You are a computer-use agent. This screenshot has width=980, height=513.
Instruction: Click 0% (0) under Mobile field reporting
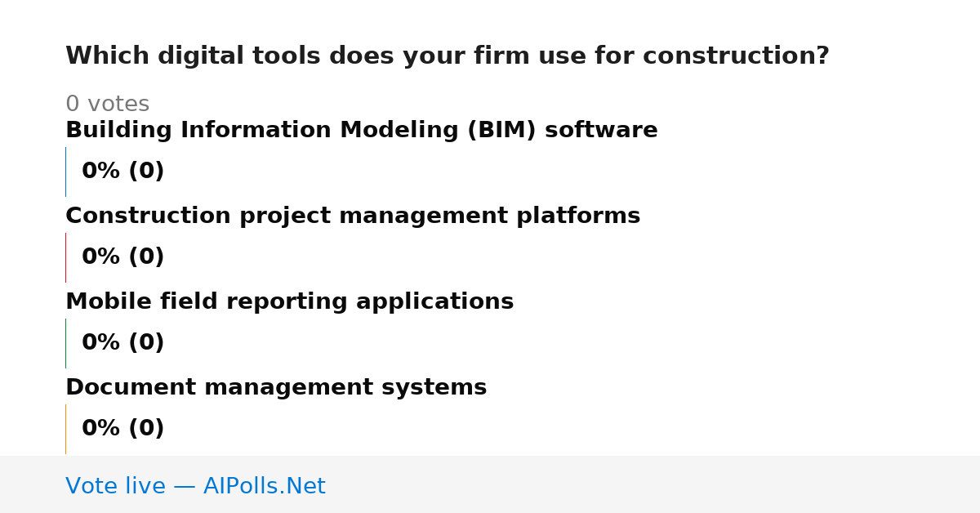[123, 343]
